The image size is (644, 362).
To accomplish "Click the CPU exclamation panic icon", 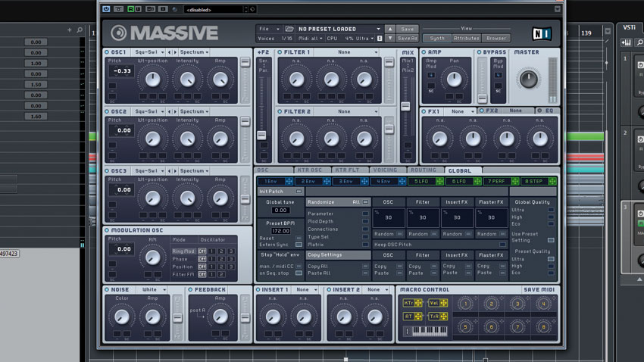I will point(380,38).
